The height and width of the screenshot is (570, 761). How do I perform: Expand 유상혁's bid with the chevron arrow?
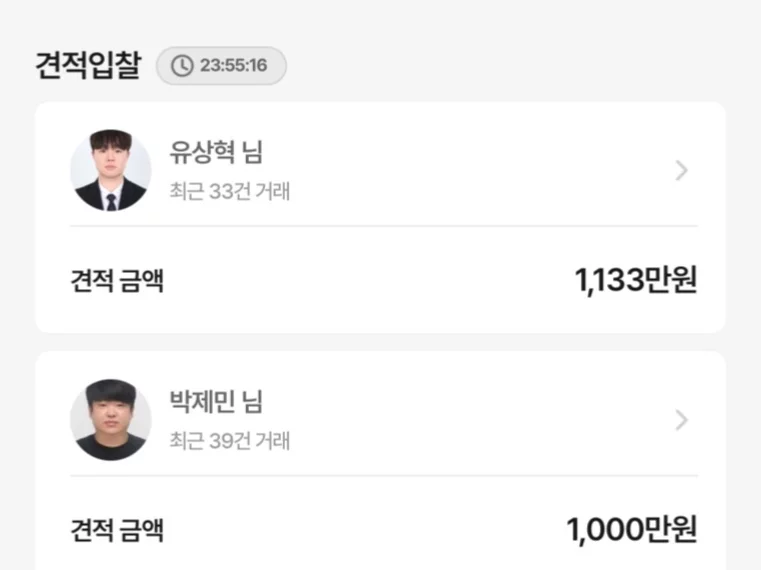pyautogui.click(x=681, y=171)
